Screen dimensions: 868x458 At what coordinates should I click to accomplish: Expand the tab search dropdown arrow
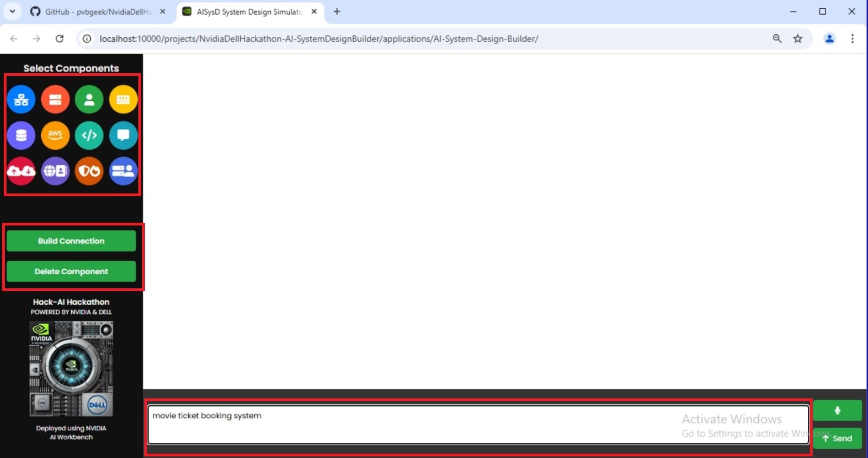[x=12, y=11]
